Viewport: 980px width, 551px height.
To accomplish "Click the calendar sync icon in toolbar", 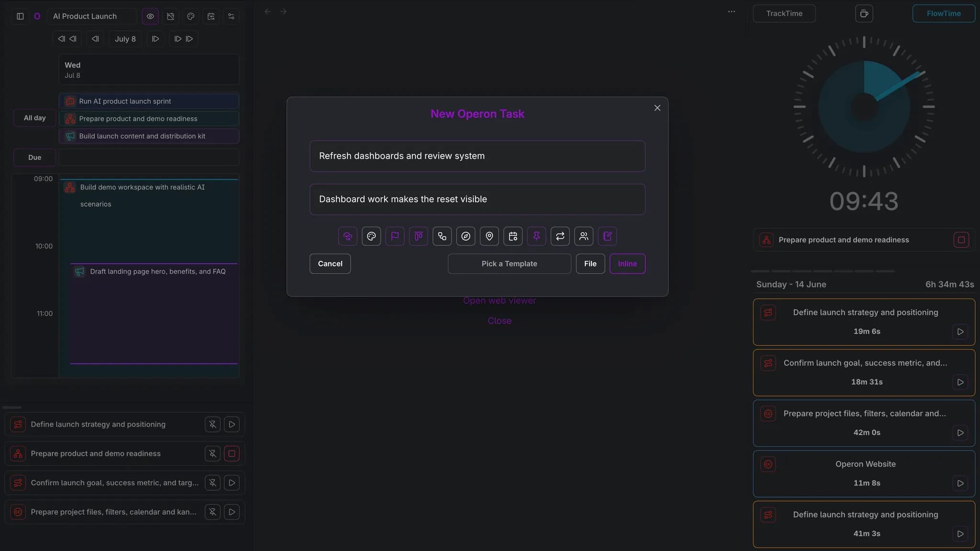I will coord(211,16).
